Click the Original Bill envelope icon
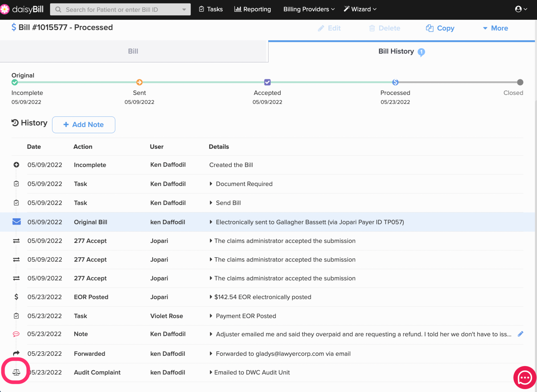537x392 pixels. pyautogui.click(x=17, y=222)
